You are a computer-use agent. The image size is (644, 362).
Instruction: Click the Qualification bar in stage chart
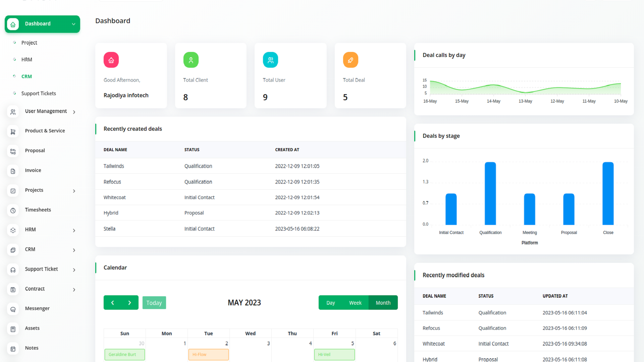pos(490,193)
